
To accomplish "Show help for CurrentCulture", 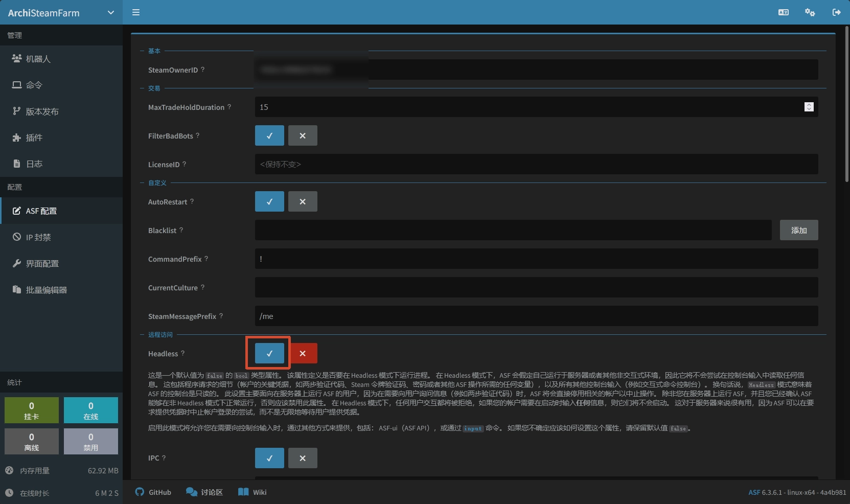I will 202,287.
